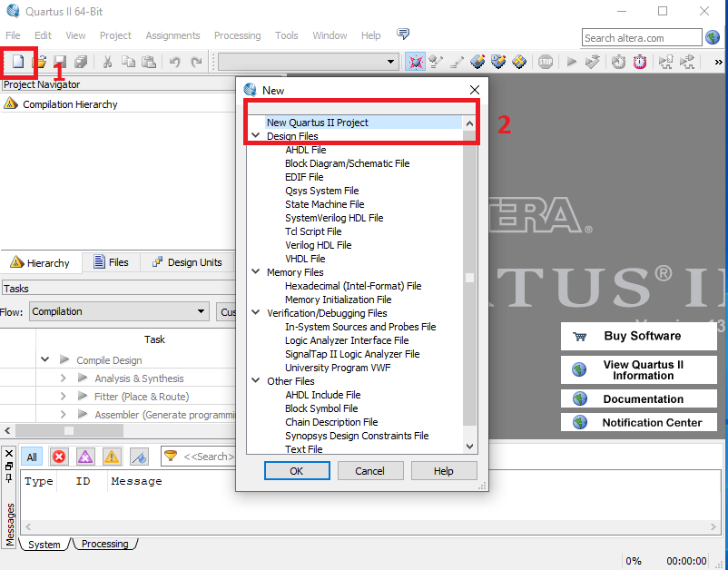This screenshot has height=570, width=728.
Task: Click the toolbar overflow chevron
Action: tap(718, 62)
